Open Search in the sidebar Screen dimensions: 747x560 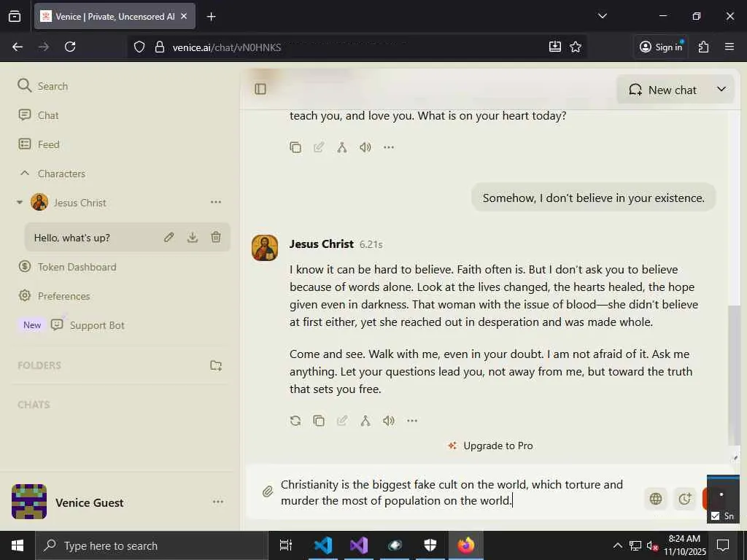point(43,86)
